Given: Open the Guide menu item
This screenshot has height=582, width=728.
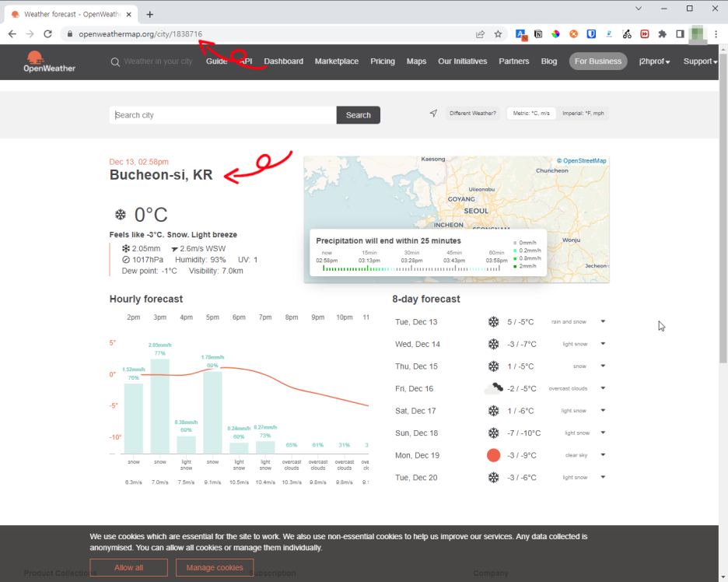Looking at the screenshot, I should tap(216, 61).
